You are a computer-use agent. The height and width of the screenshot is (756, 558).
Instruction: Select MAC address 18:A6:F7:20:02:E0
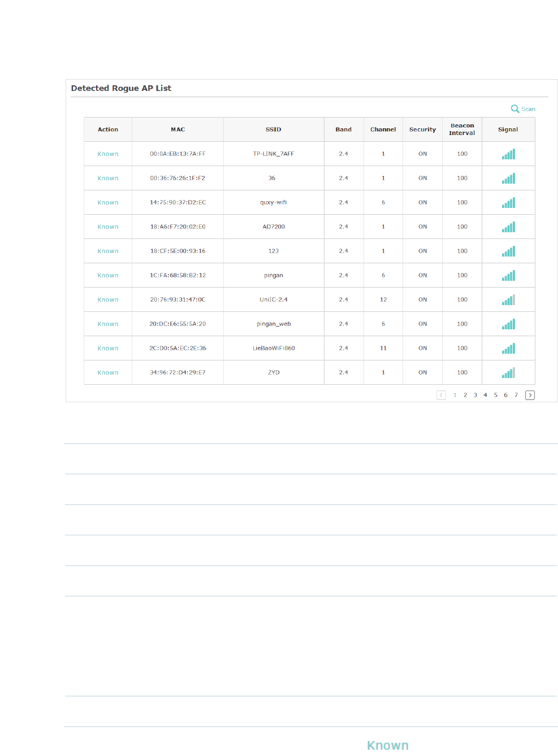[x=178, y=227]
